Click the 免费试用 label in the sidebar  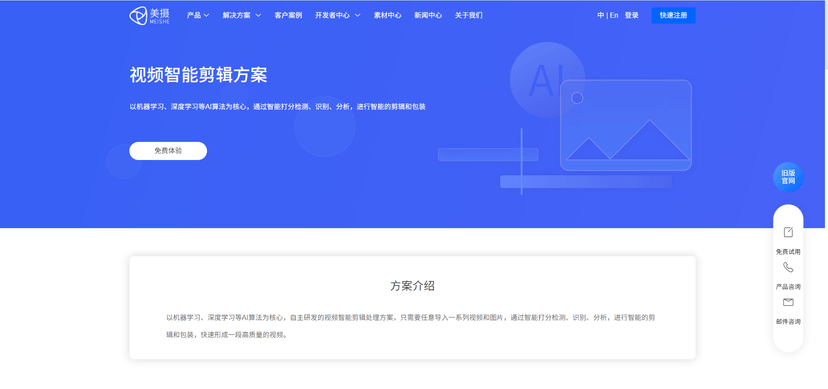pos(788,252)
